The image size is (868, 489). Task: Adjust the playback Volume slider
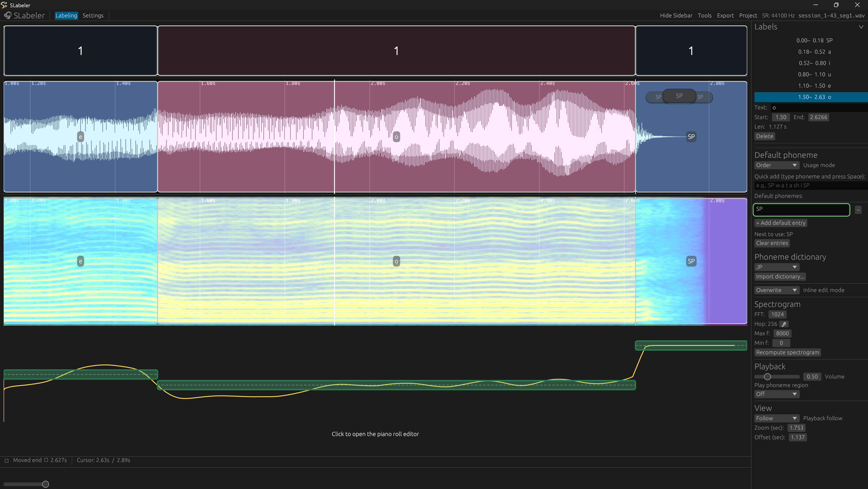click(767, 377)
